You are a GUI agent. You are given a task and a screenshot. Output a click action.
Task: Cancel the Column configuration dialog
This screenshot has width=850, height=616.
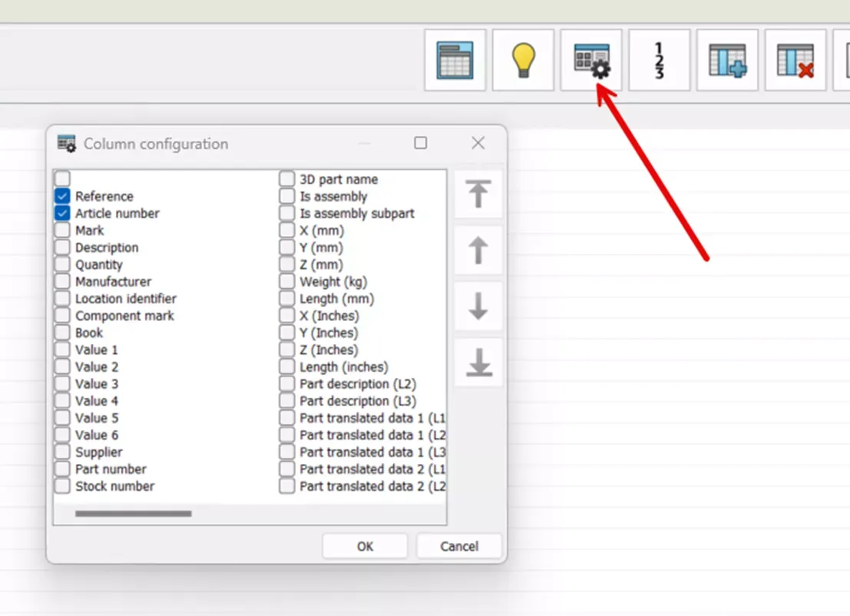click(x=459, y=546)
